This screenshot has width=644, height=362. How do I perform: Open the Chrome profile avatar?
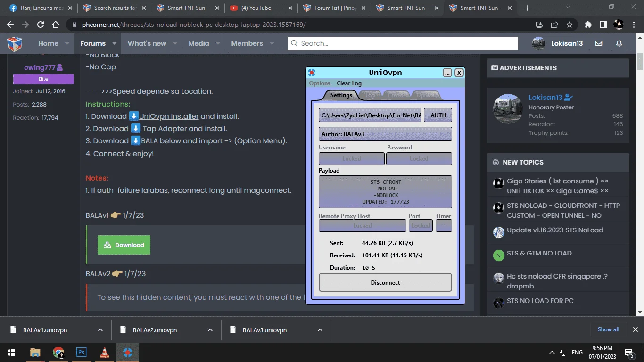click(x=619, y=25)
